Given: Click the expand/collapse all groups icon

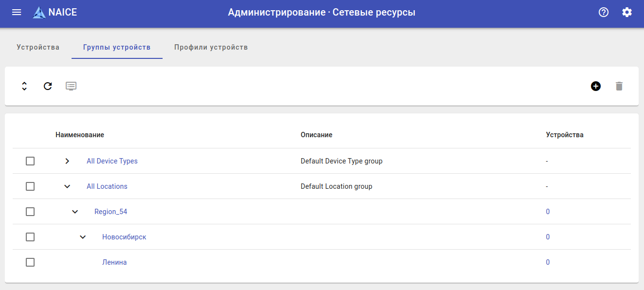Looking at the screenshot, I should [24, 86].
